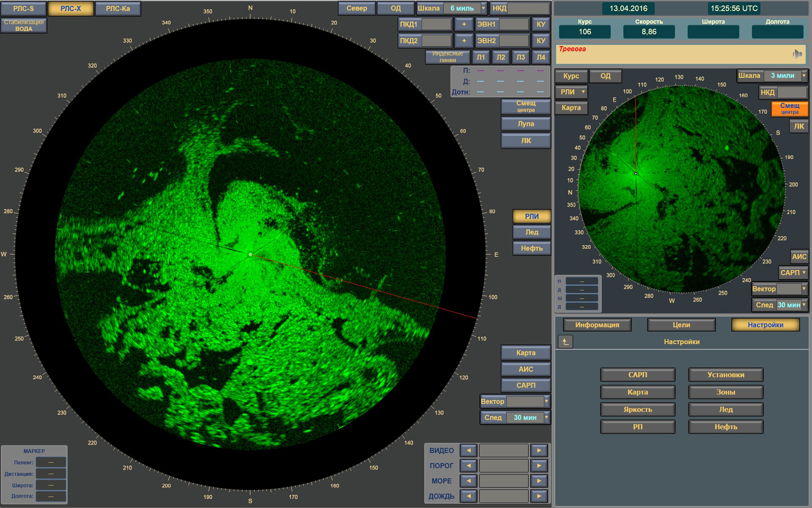Select РЛС-S radar source

coord(23,9)
